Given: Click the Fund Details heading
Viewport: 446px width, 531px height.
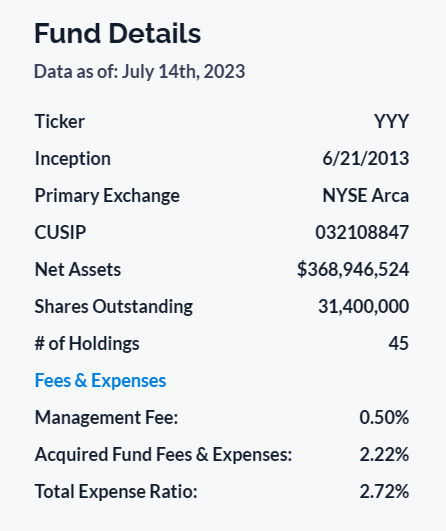Looking at the screenshot, I should pos(118,34).
